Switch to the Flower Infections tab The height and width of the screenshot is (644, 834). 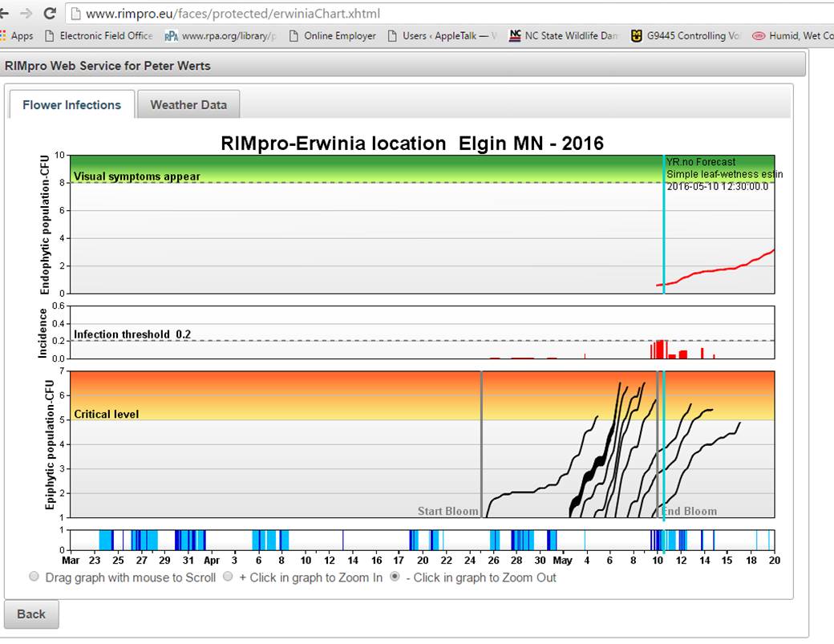71,105
